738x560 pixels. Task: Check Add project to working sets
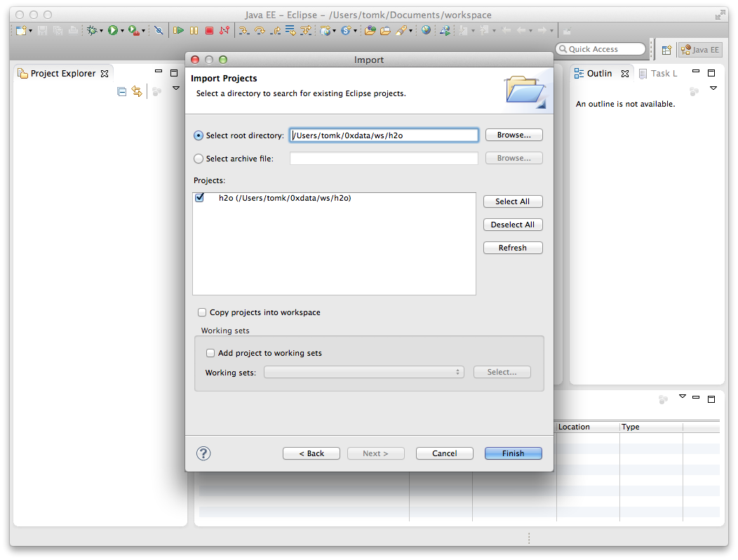[x=210, y=353]
